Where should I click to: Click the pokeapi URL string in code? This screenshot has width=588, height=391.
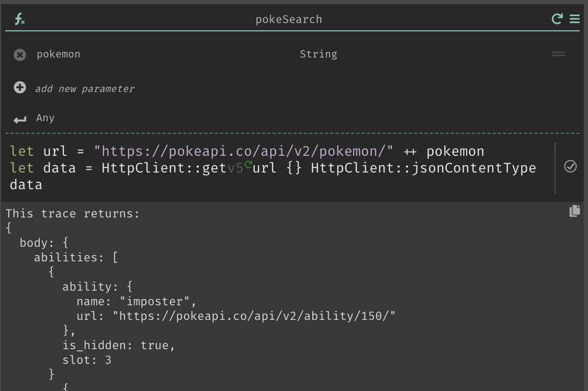[243, 151]
